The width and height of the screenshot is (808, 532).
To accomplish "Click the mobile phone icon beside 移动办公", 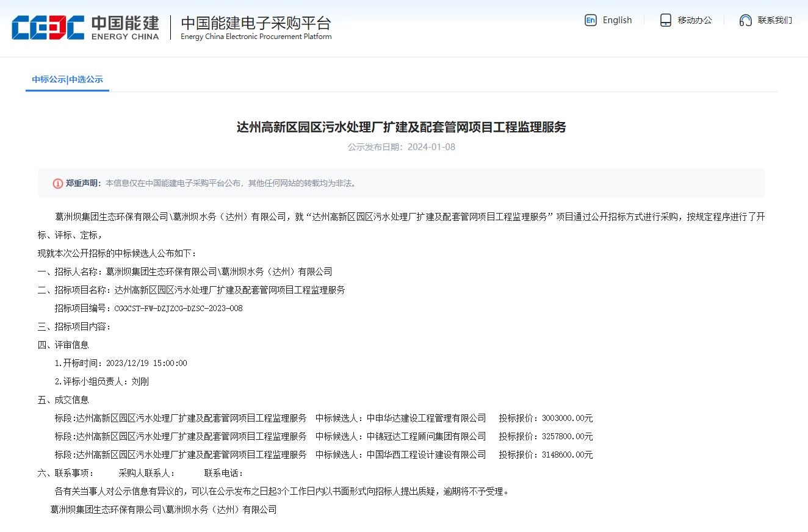I will pos(665,20).
